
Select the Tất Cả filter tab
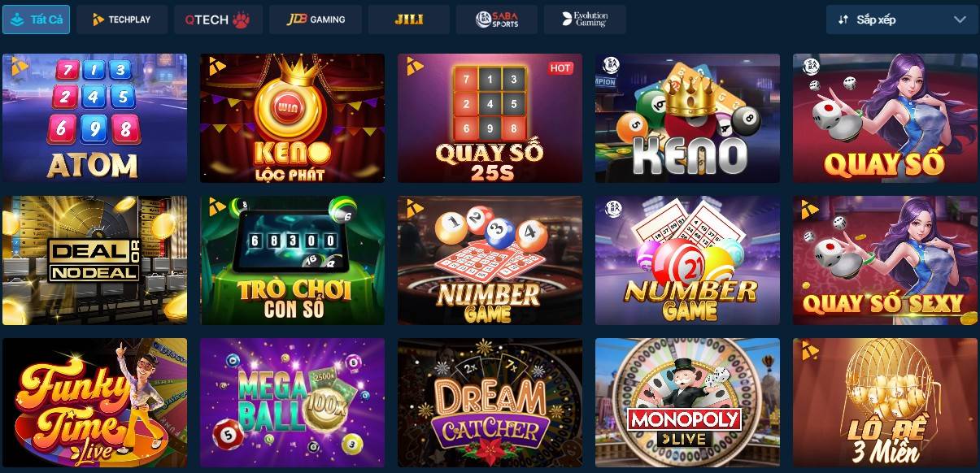tap(37, 20)
